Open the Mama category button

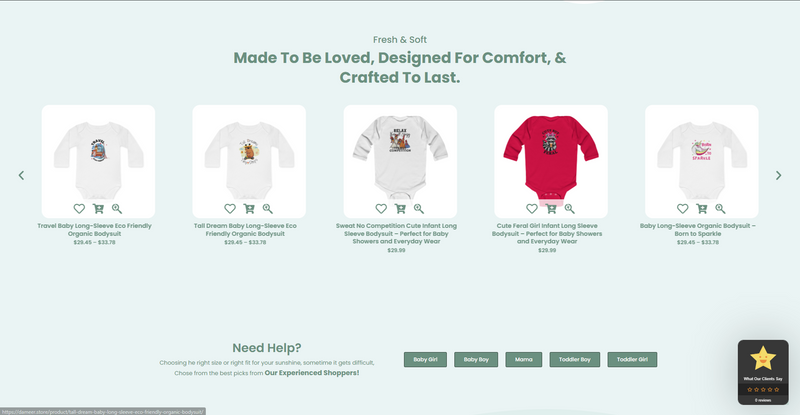(x=523, y=359)
